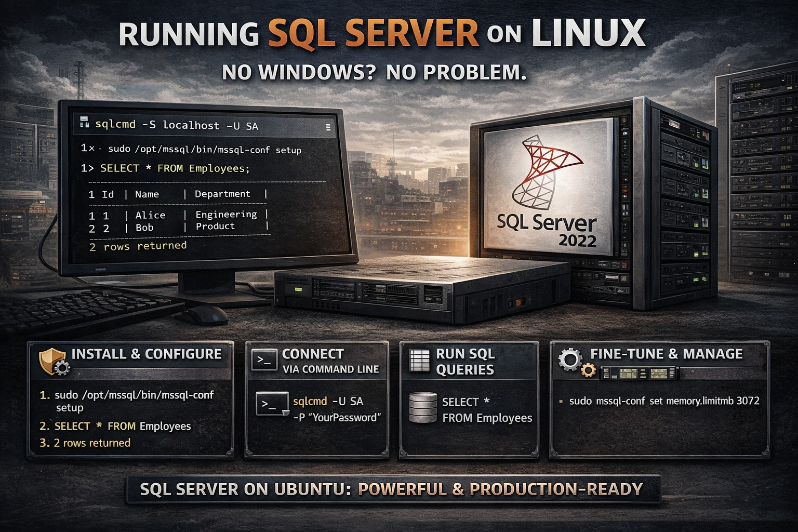
Task: Click the "Department" column header in the terminal output
Action: coord(222,194)
